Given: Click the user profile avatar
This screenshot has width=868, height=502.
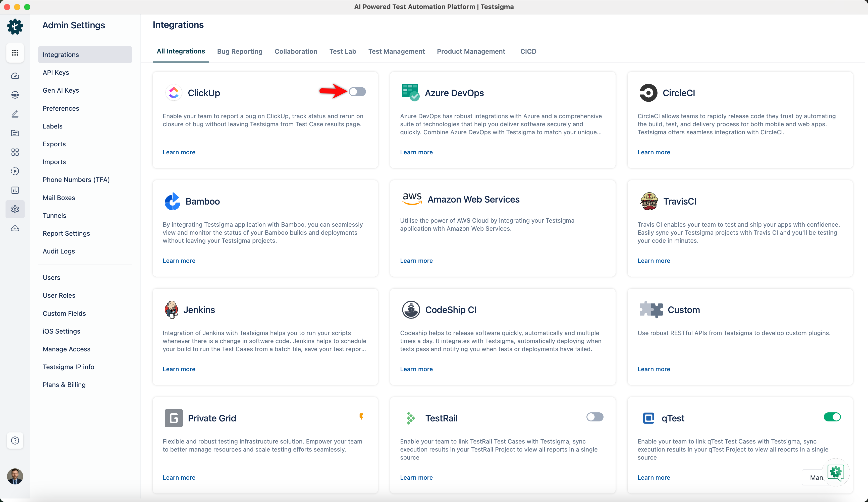Looking at the screenshot, I should (x=15, y=476).
